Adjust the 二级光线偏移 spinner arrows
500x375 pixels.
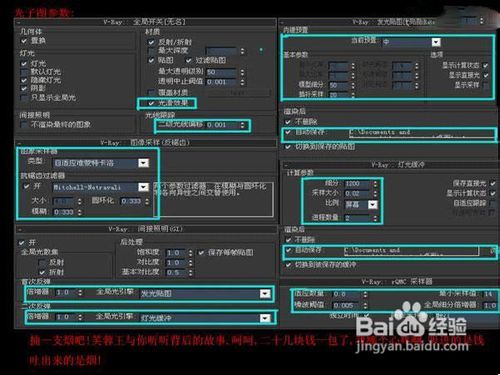point(242,125)
